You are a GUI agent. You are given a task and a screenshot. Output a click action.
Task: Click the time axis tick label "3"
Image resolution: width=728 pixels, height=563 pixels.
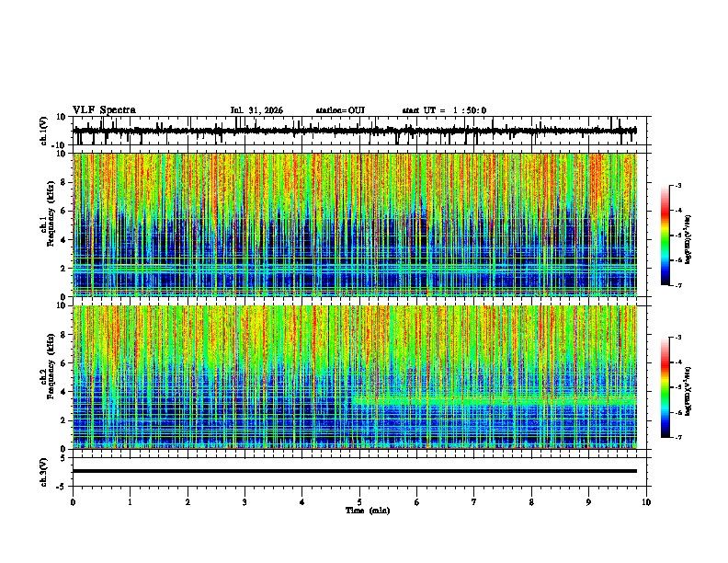(245, 502)
